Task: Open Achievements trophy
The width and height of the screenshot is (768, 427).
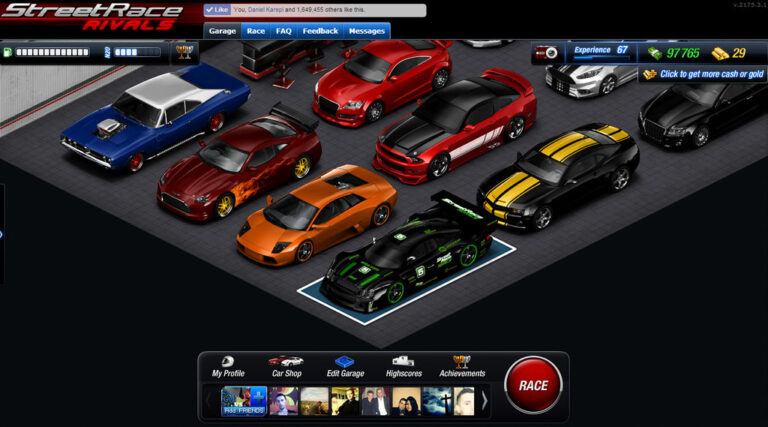Action: click(462, 366)
